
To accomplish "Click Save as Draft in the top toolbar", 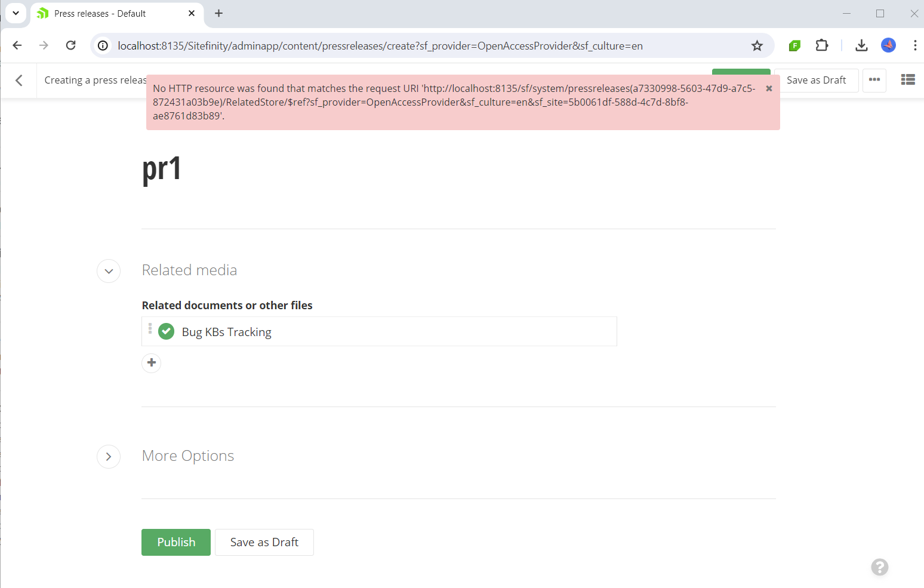I will click(816, 81).
